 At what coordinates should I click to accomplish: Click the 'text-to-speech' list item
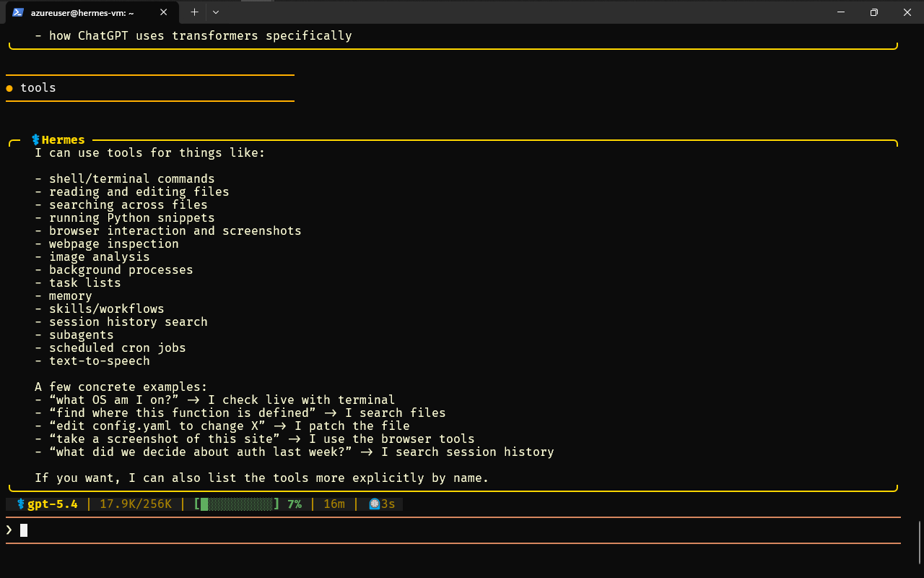click(92, 361)
